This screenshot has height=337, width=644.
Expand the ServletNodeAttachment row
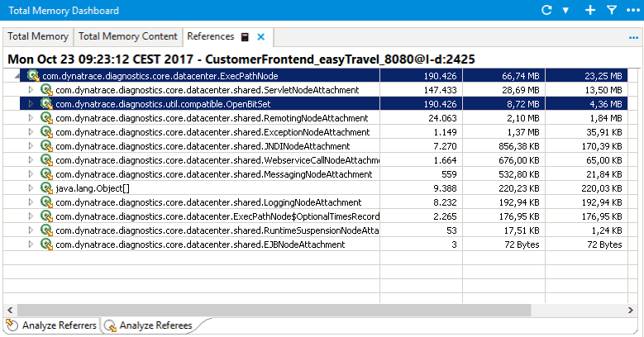coord(31,89)
